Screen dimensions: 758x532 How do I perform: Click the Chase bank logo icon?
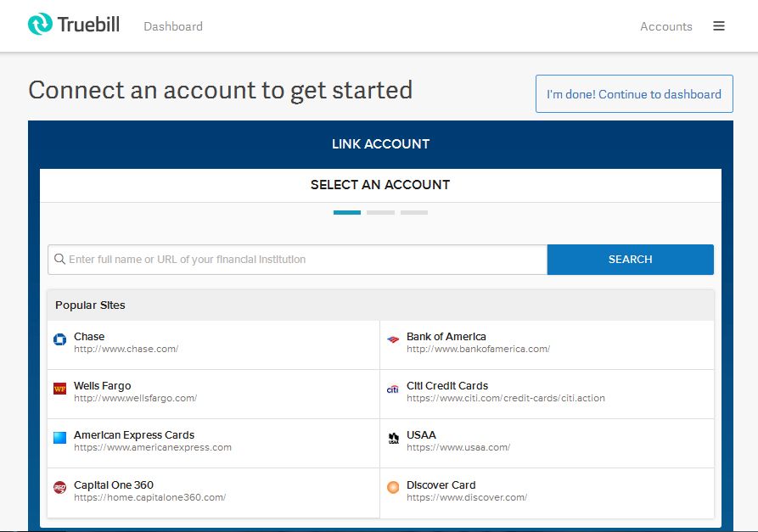coord(60,339)
